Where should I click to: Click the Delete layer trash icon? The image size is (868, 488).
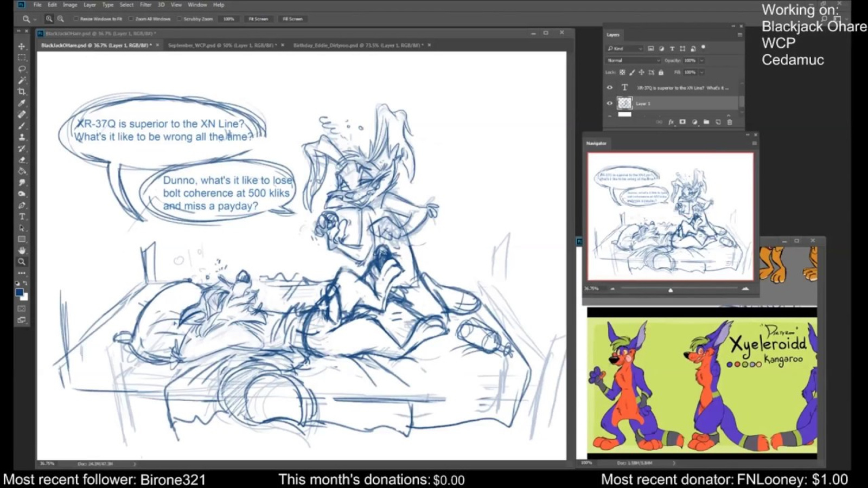pos(730,122)
